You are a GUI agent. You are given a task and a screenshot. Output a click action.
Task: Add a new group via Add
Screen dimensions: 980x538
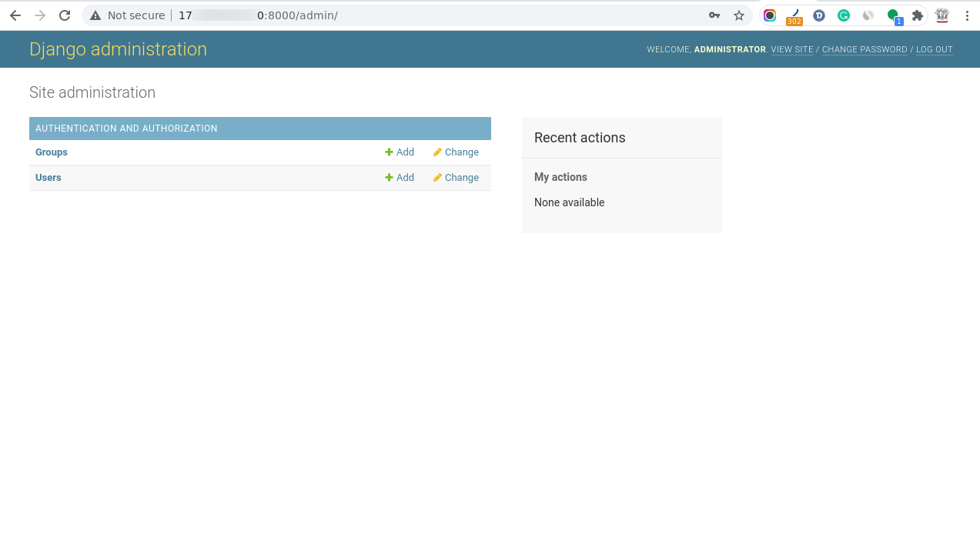click(400, 152)
